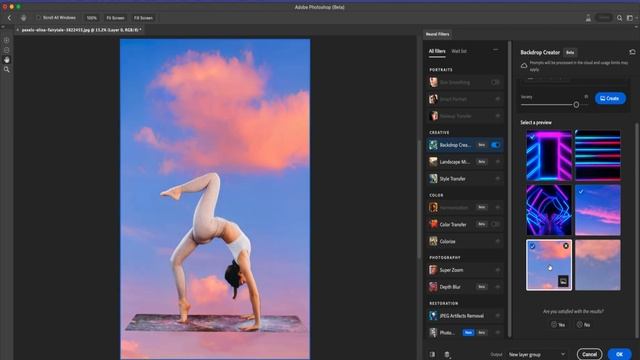Download the Depth Blur filter
640x360 pixels.
click(498, 287)
